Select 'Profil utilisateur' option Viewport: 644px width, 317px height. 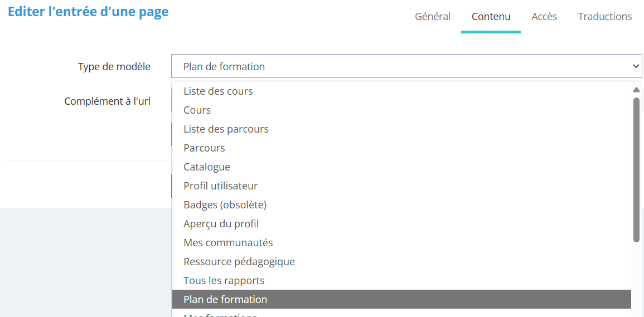point(220,186)
